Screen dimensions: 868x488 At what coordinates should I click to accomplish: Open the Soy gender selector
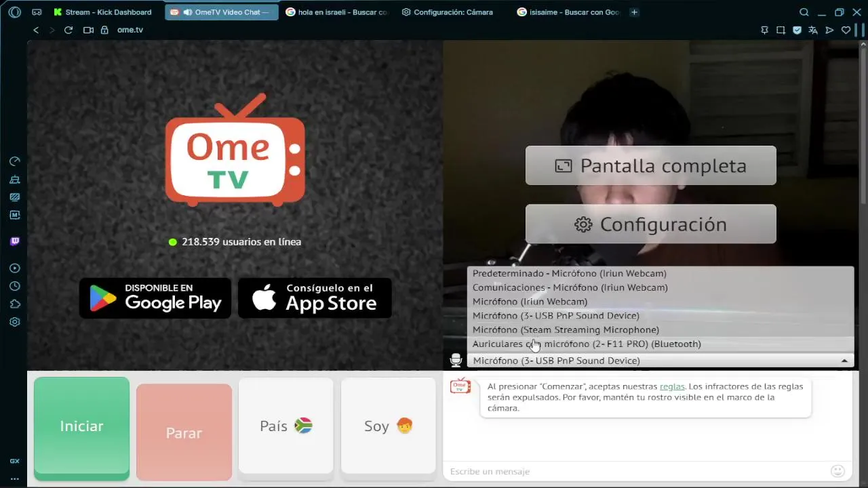click(388, 426)
